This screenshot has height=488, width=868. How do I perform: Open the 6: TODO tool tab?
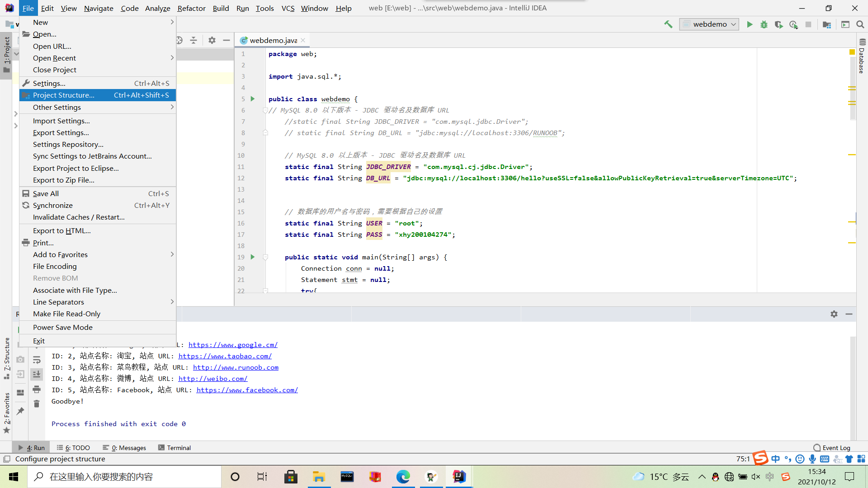click(x=73, y=448)
